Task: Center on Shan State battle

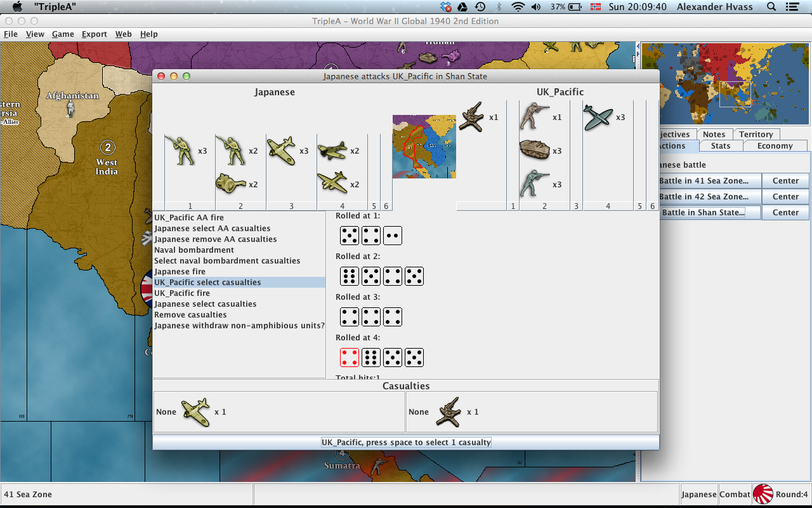Action: click(785, 213)
